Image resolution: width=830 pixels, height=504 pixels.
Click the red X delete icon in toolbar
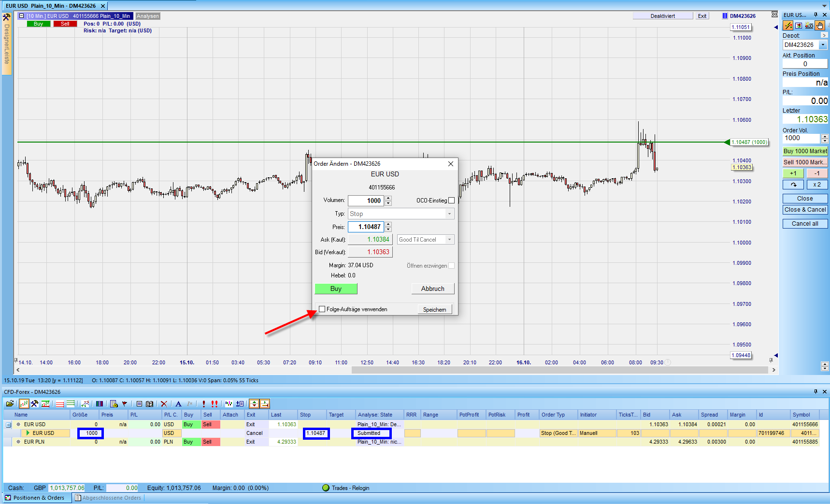(x=164, y=404)
